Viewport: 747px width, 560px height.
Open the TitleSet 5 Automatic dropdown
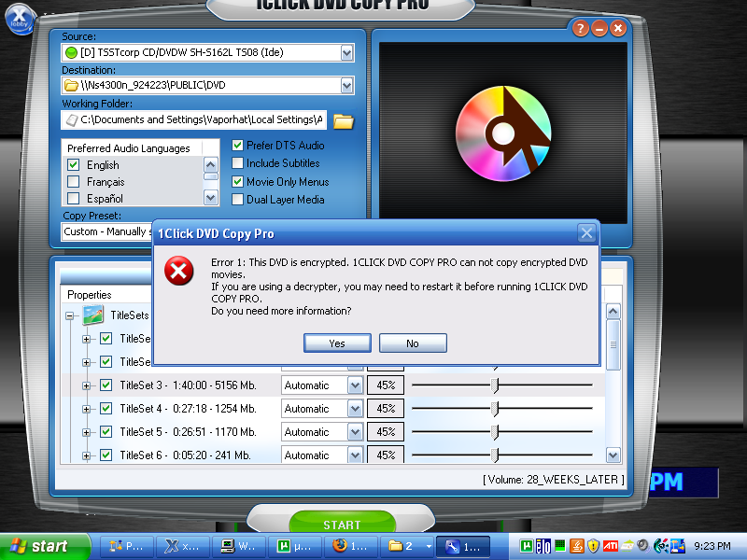click(355, 432)
